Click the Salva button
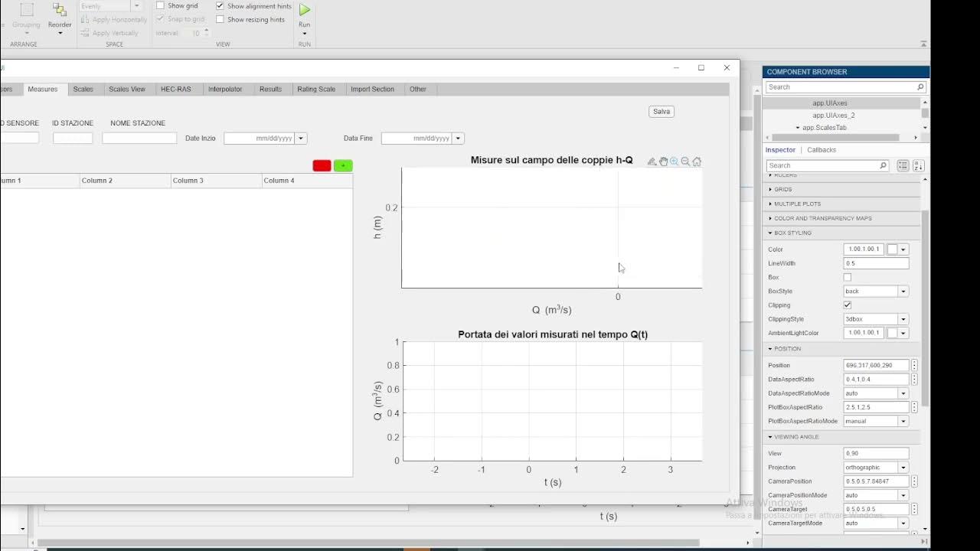The width and height of the screenshot is (980, 551). [x=661, y=112]
